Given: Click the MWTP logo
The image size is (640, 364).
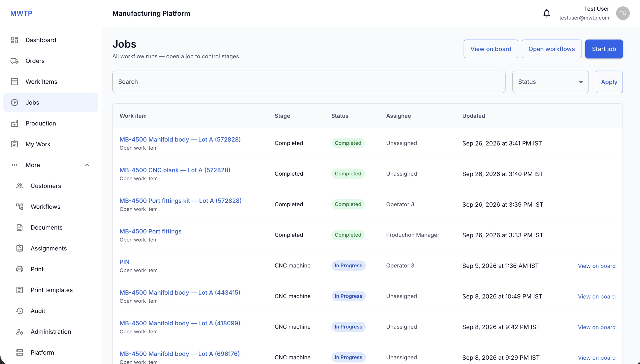Looking at the screenshot, I should [21, 13].
